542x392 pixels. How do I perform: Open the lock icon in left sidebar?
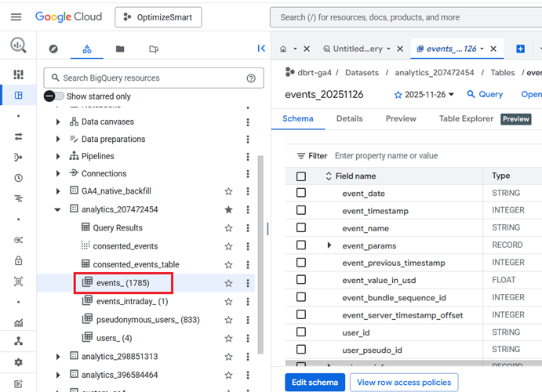pos(18,260)
